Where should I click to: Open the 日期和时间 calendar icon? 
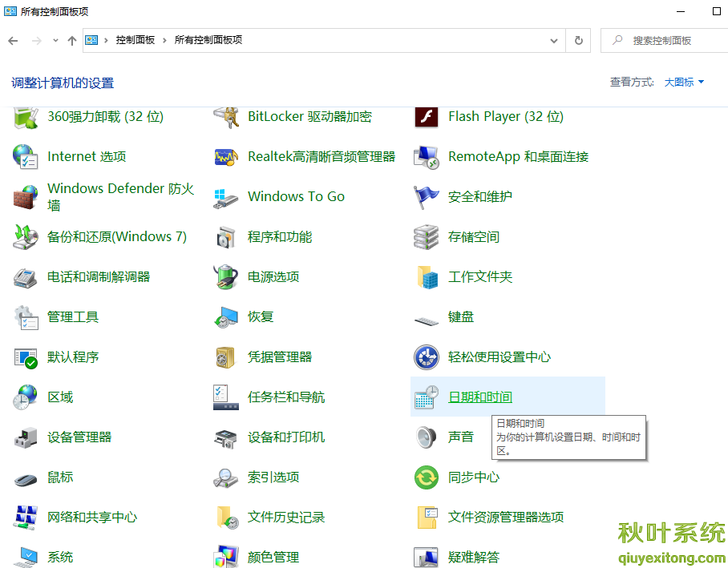pos(427,397)
